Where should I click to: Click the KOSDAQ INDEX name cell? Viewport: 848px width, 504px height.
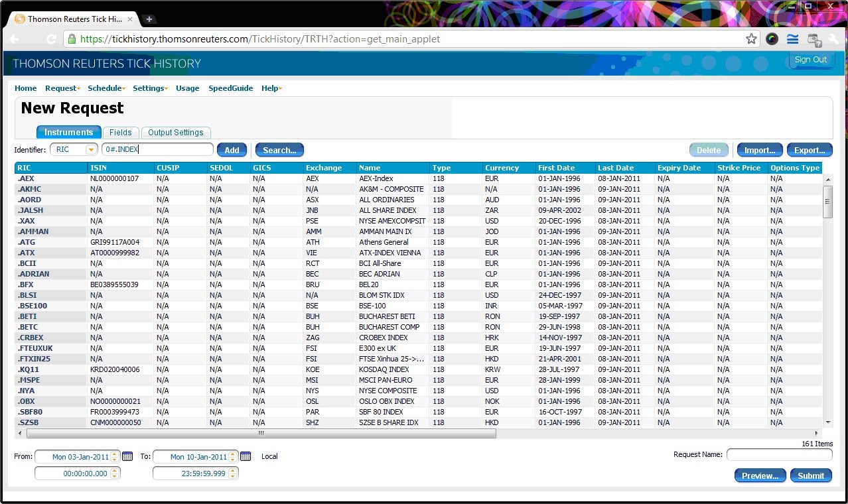click(x=393, y=369)
